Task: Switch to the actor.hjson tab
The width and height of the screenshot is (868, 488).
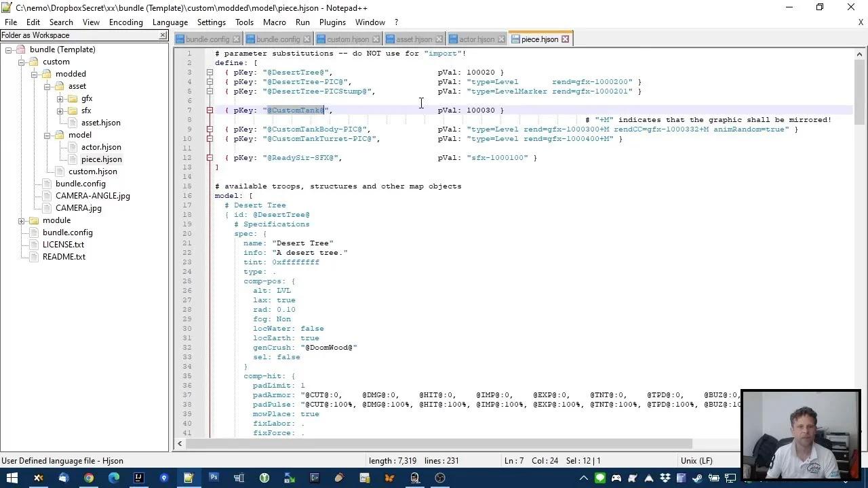Action: tap(476, 39)
